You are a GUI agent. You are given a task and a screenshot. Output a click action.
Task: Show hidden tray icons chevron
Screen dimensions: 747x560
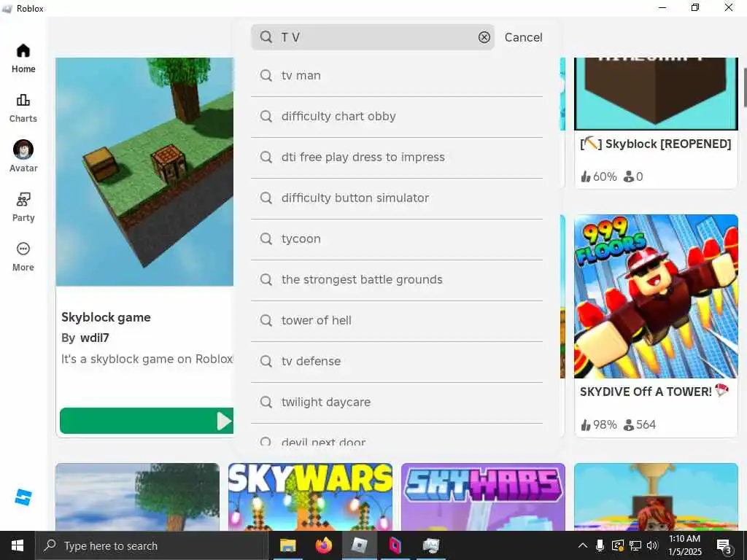583,545
